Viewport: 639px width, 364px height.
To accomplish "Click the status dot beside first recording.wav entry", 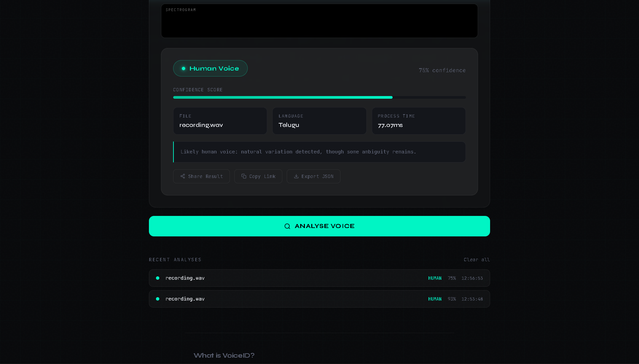I will coord(157,278).
